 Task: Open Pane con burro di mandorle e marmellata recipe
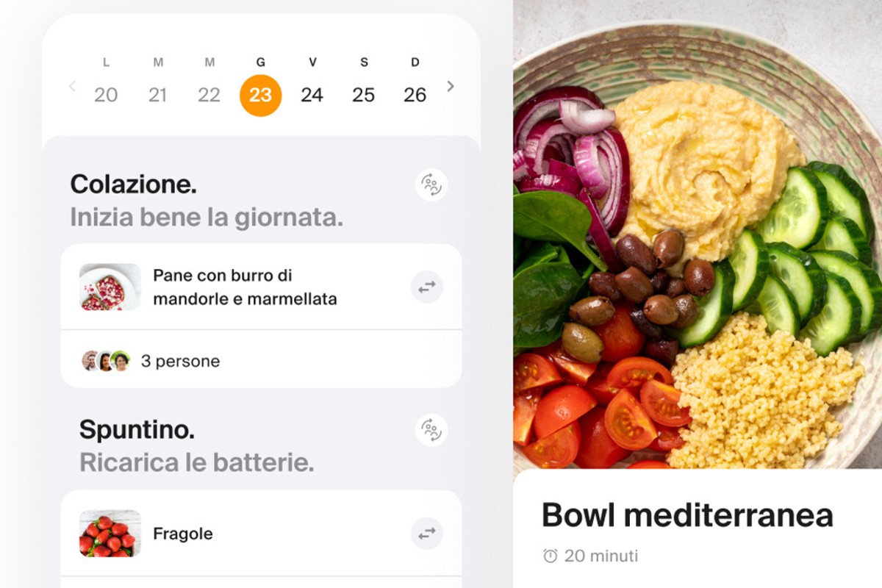click(x=245, y=287)
